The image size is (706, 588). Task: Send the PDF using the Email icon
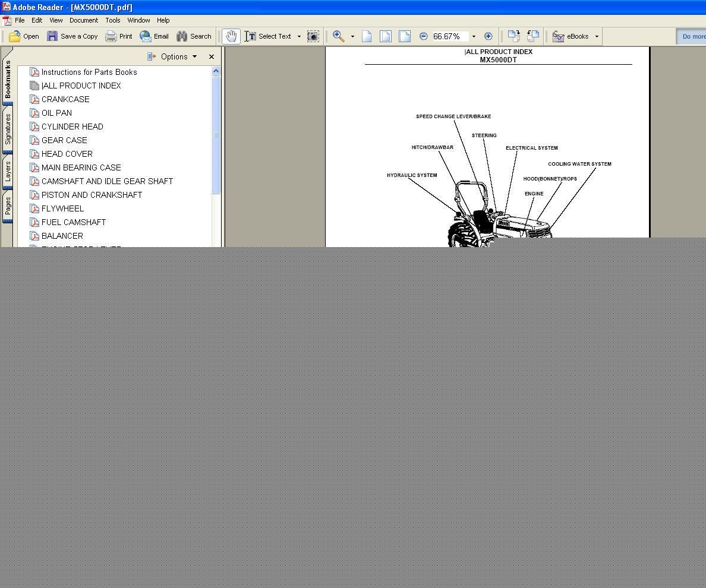[x=154, y=36]
